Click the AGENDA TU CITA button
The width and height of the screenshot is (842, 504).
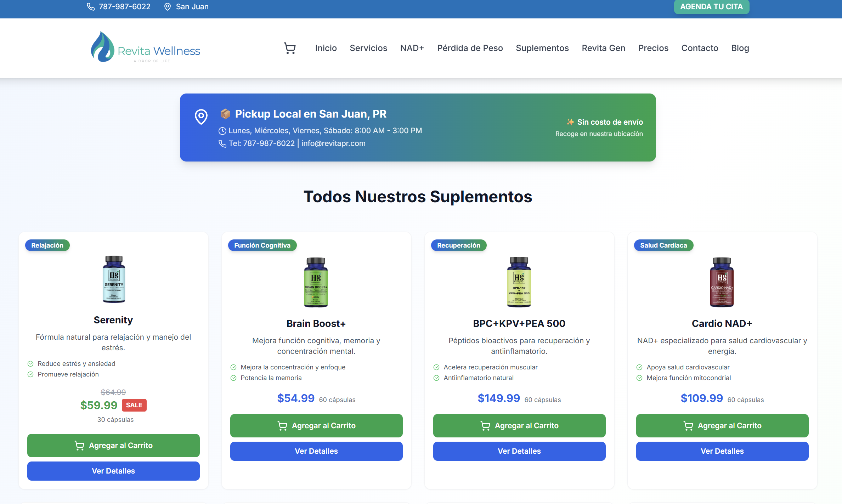click(x=711, y=6)
